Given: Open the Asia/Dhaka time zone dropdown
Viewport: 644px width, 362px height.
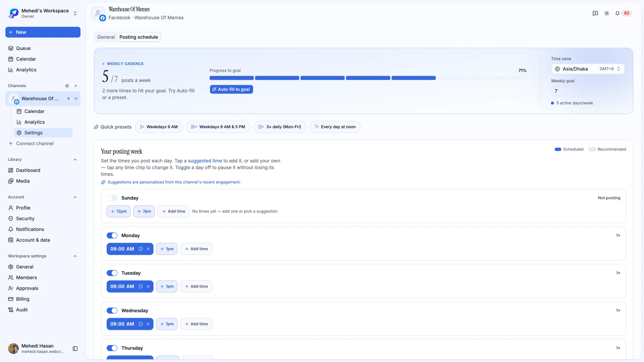Looking at the screenshot, I should [x=588, y=69].
